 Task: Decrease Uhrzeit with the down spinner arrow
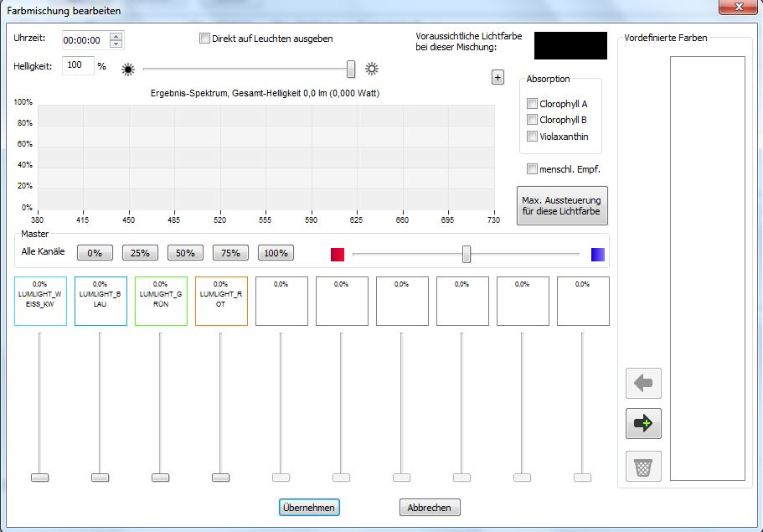(116, 44)
